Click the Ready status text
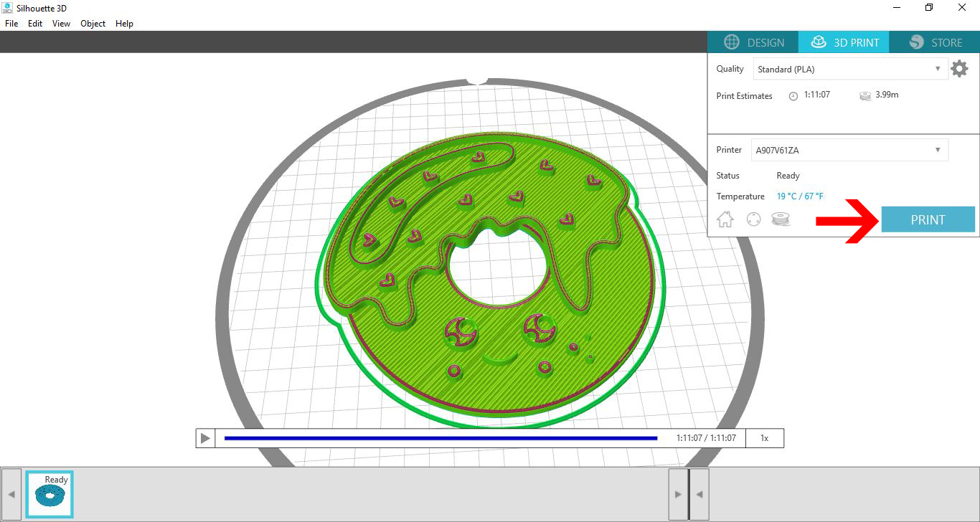This screenshot has width=980, height=522. click(788, 176)
